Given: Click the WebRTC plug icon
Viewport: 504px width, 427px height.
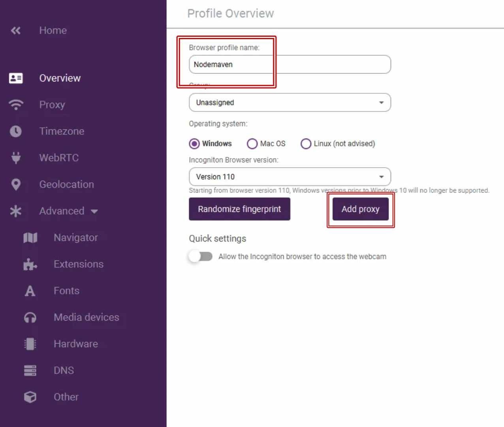Looking at the screenshot, I should coord(16,158).
